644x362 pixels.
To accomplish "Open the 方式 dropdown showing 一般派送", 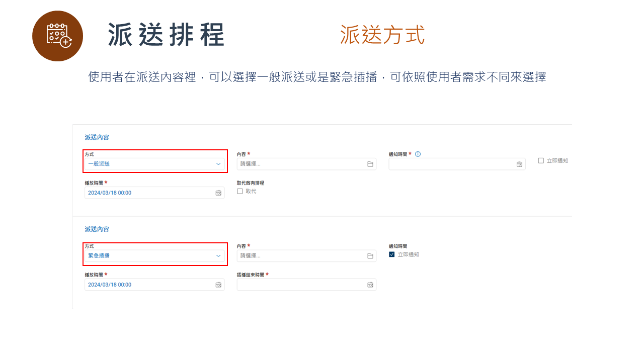I will pyautogui.click(x=154, y=163).
